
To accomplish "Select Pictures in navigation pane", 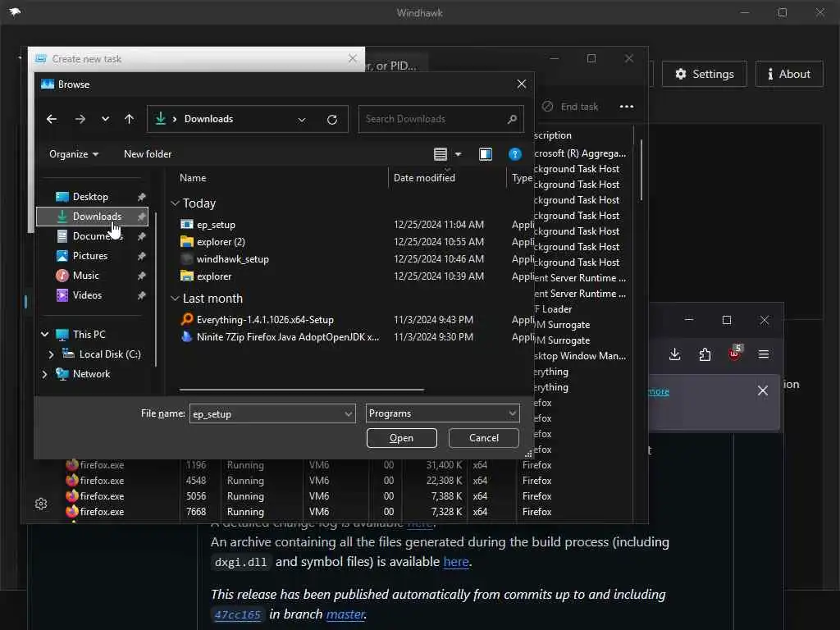I will coord(90,256).
